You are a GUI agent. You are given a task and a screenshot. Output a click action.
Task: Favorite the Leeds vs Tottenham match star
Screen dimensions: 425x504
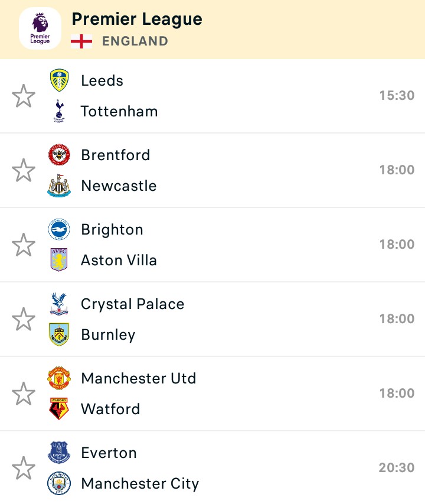(x=24, y=96)
